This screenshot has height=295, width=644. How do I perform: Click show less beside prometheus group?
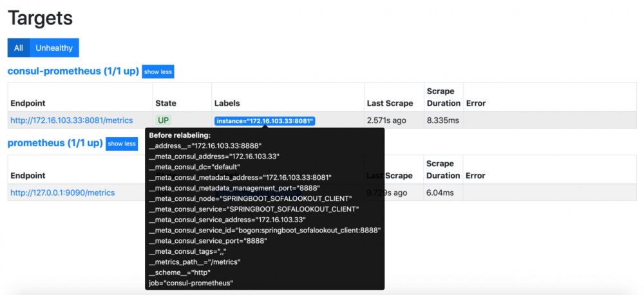point(122,144)
